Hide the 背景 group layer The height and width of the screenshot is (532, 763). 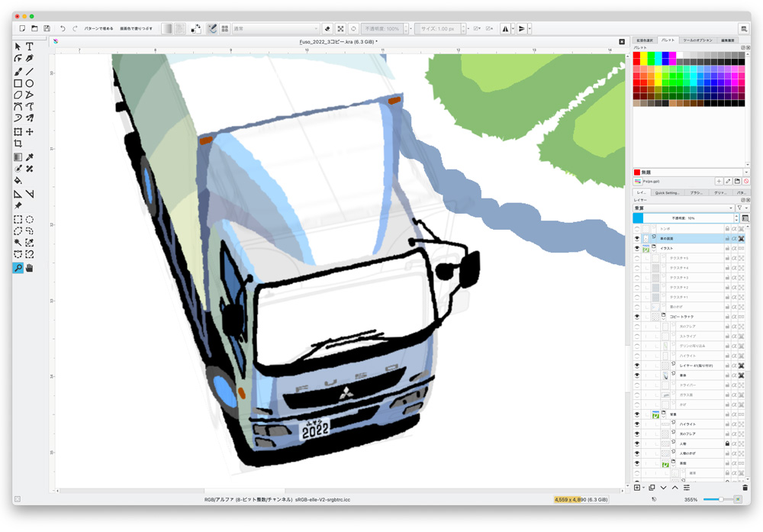pos(637,414)
